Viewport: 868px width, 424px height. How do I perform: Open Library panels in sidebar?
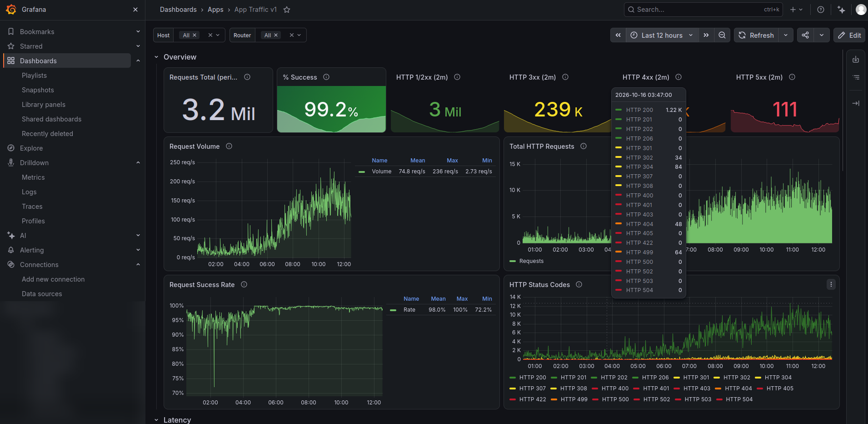click(x=44, y=104)
